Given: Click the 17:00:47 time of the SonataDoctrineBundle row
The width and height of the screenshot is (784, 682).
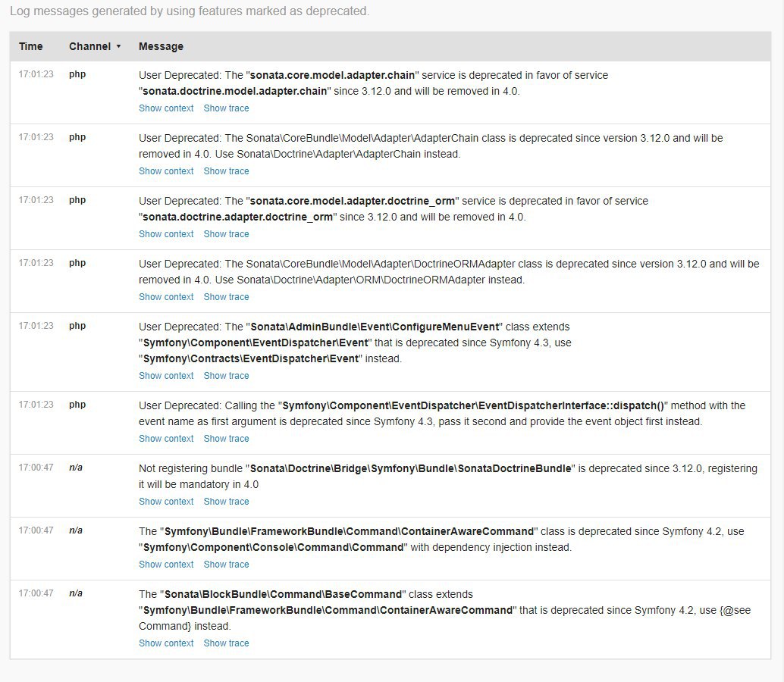Looking at the screenshot, I should 36,467.
